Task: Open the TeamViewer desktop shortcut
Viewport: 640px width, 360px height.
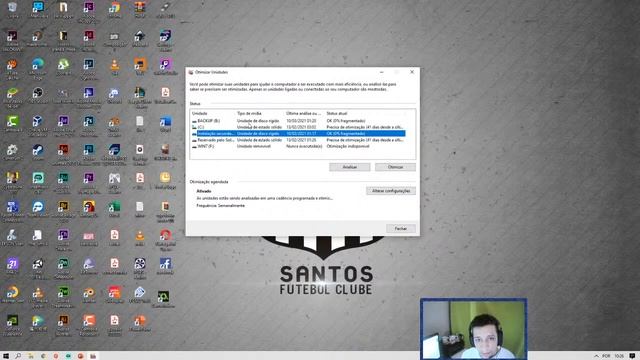Action: [38, 209]
